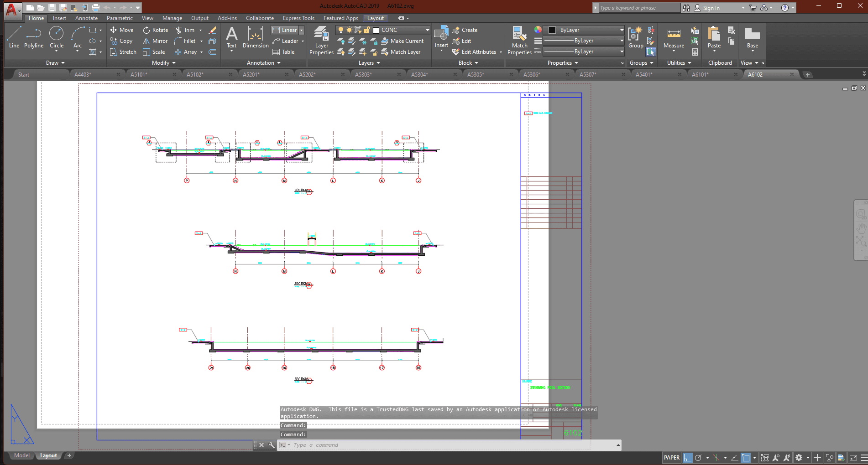Screen dimensions: 868x465
Task: Open the Erase tool in Modify panel
Action: point(213,30)
